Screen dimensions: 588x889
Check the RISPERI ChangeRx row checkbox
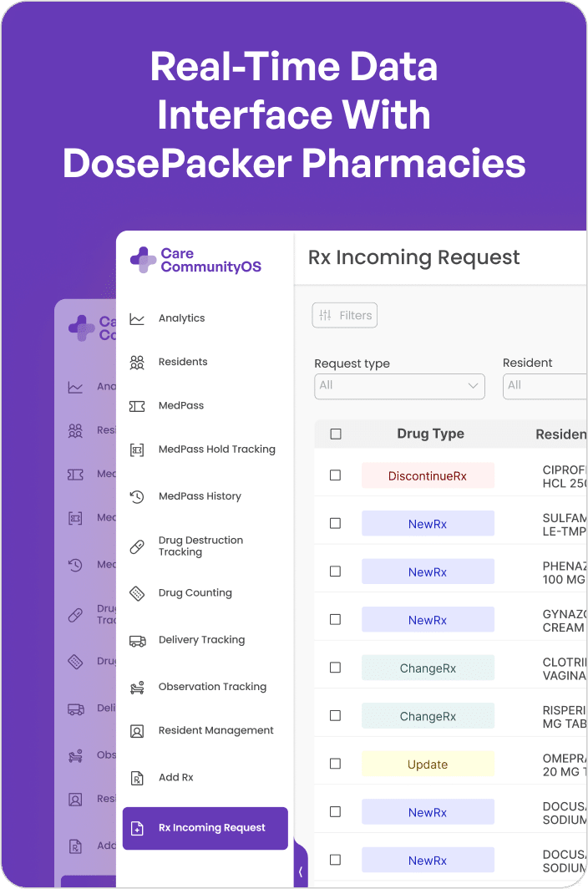click(336, 716)
